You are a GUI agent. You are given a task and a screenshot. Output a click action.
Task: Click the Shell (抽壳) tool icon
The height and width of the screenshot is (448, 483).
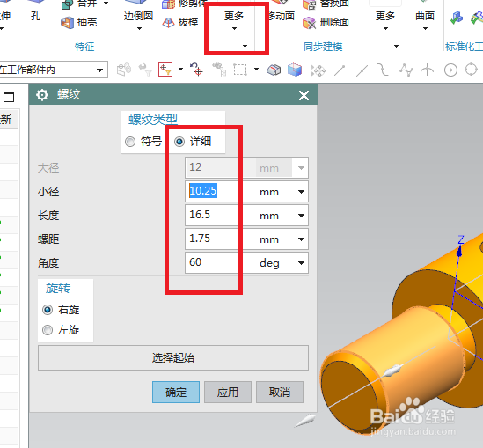(x=67, y=23)
